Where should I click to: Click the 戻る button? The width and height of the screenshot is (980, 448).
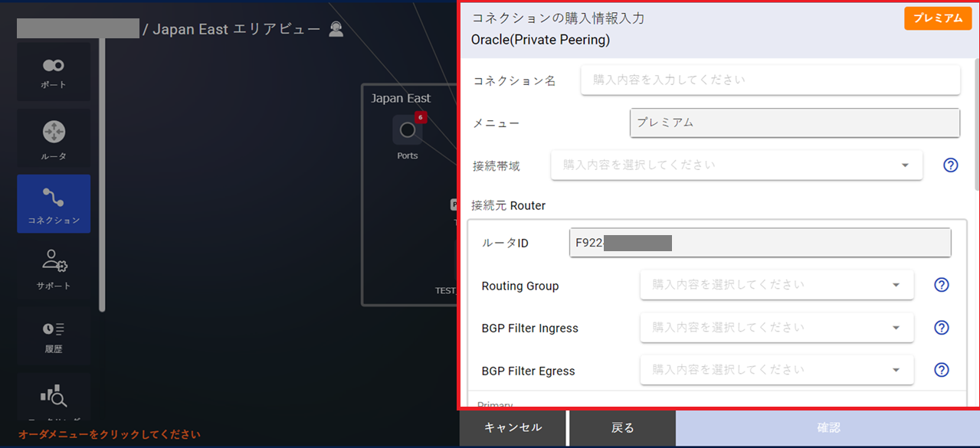(621, 428)
